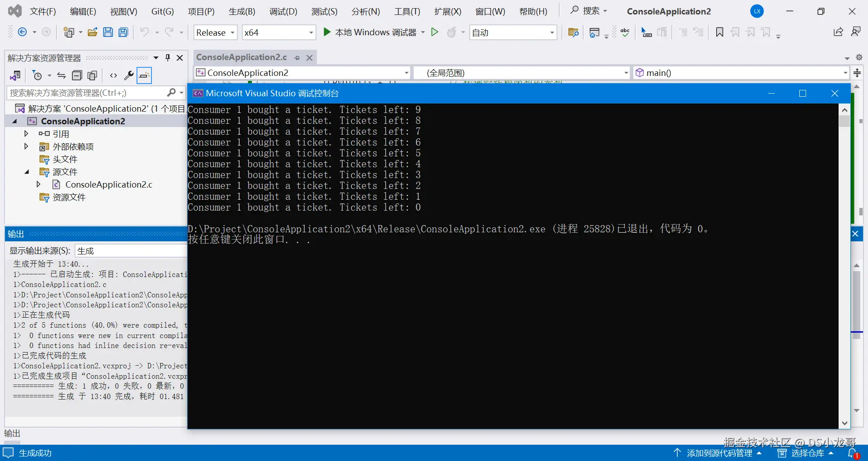
Task: Click the open file folder icon
Action: click(x=93, y=32)
